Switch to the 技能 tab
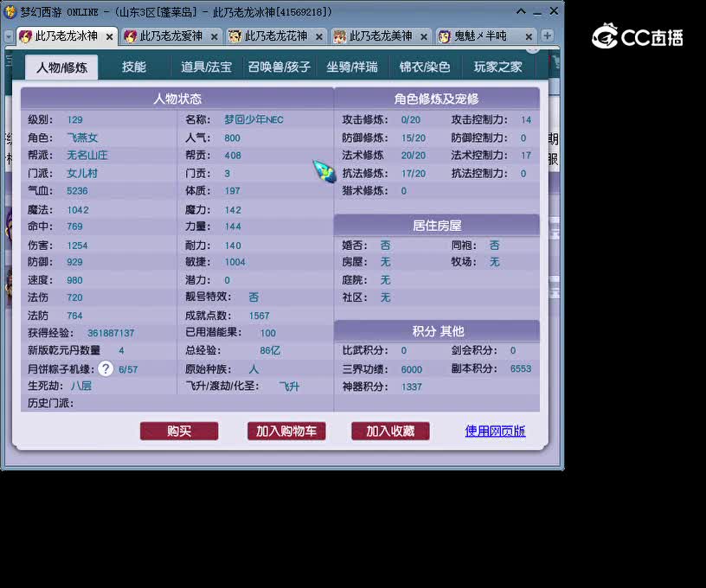 pyautogui.click(x=135, y=67)
